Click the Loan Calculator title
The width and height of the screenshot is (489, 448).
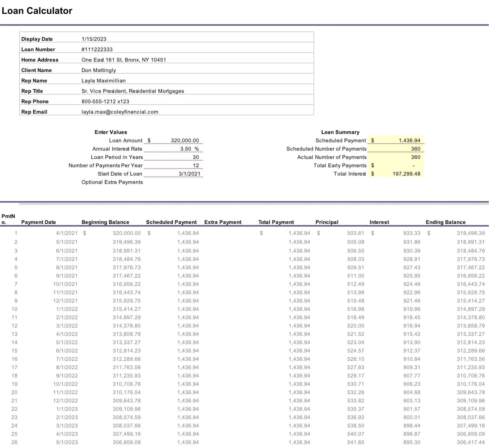tap(37, 11)
